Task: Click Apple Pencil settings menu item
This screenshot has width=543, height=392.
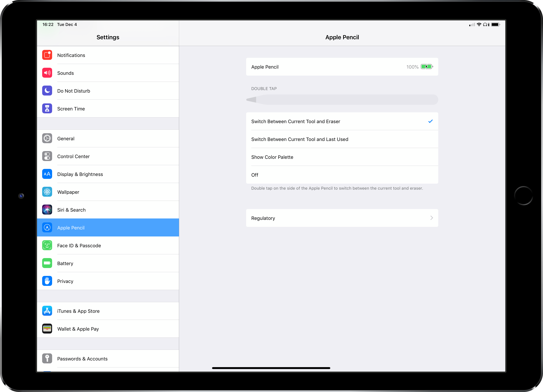Action: (x=108, y=227)
